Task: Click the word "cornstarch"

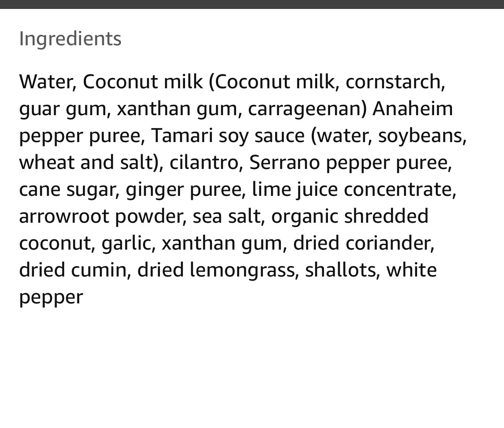Action: [x=394, y=82]
